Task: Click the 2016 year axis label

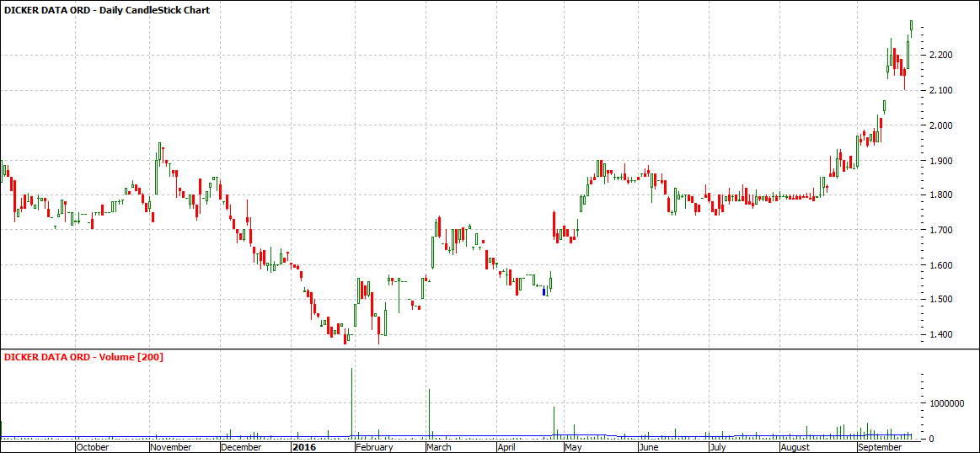Action: (x=303, y=447)
